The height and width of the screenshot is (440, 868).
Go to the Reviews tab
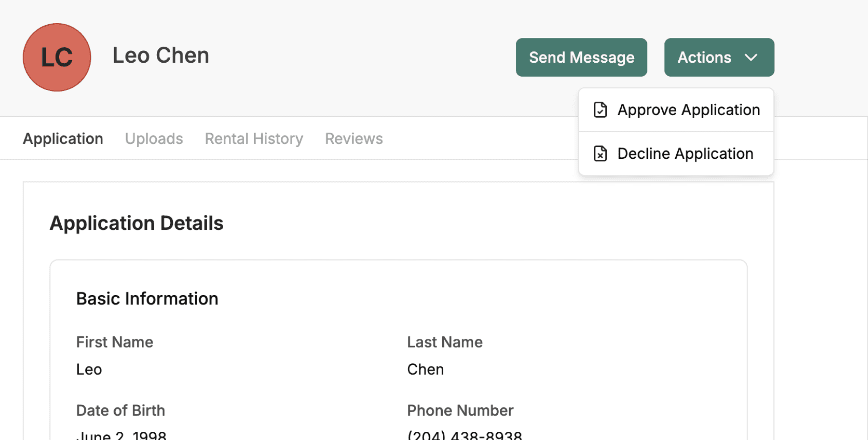coord(354,139)
